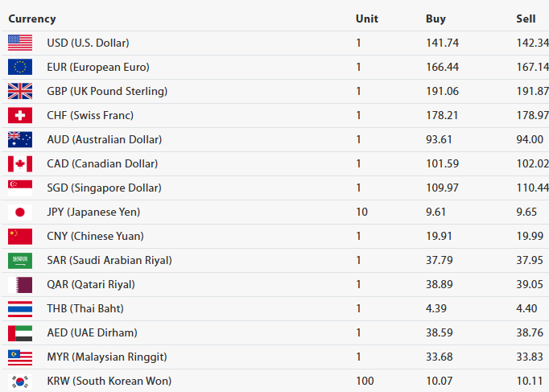Click the Buy column header
Viewport: 549px width, 392px height.
click(435, 19)
